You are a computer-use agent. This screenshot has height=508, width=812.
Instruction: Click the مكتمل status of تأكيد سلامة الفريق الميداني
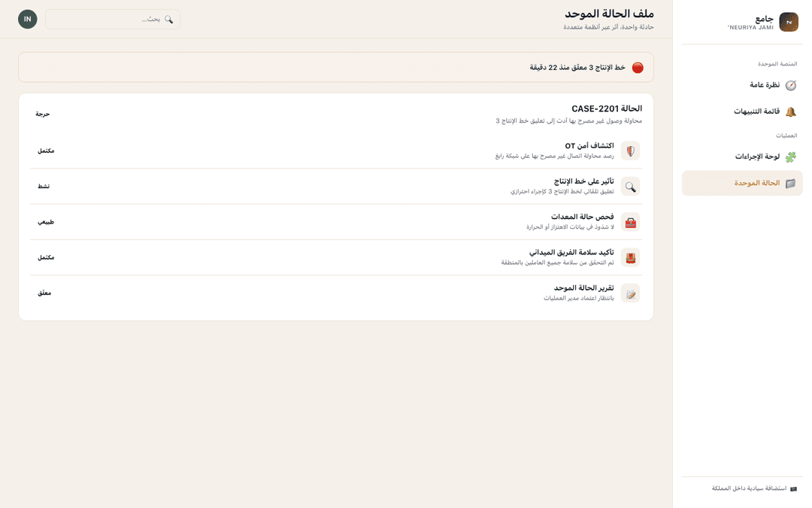(x=46, y=257)
